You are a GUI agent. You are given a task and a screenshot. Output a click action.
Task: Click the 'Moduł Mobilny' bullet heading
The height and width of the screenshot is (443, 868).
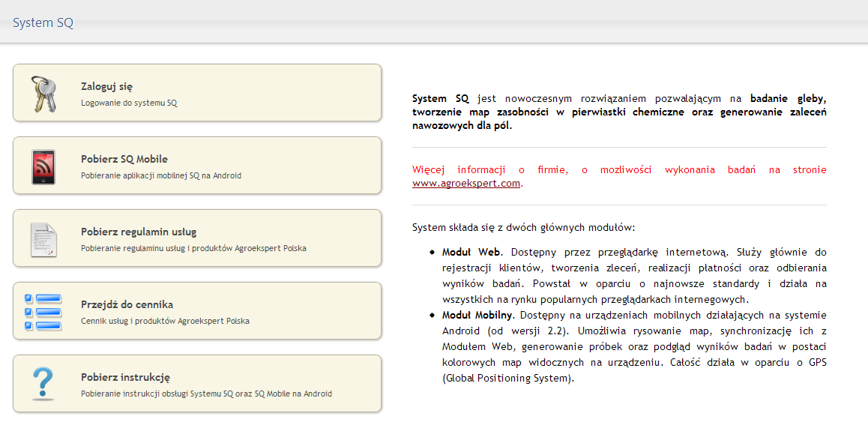coord(477,315)
